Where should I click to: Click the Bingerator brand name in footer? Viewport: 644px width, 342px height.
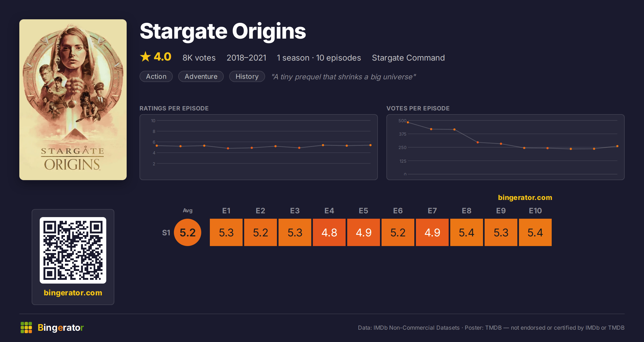click(x=61, y=328)
